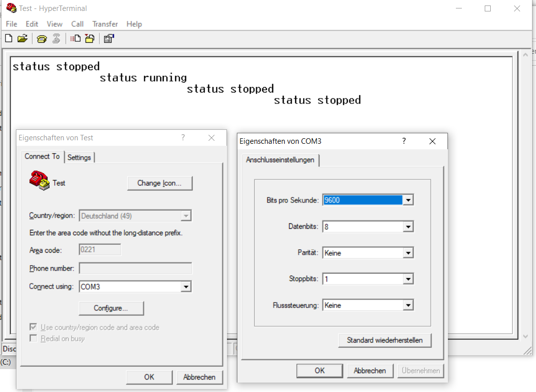Open the Stoppbits dropdown
The height and width of the screenshot is (392, 536).
408,279
